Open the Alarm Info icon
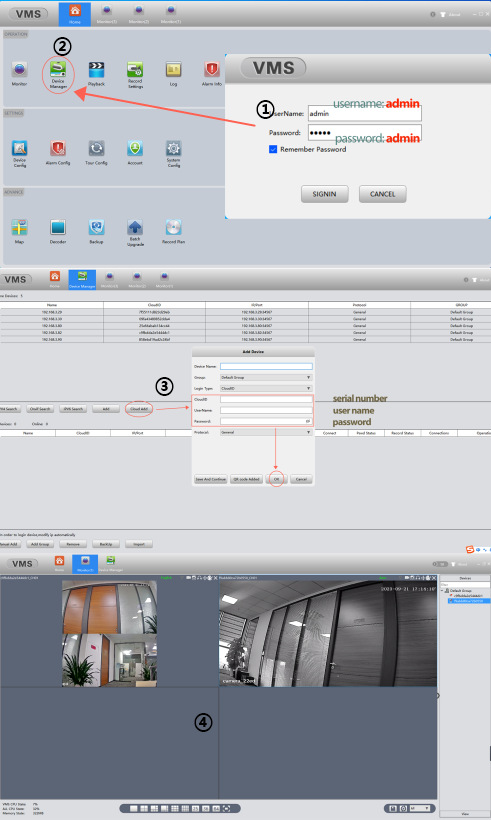 [212, 71]
